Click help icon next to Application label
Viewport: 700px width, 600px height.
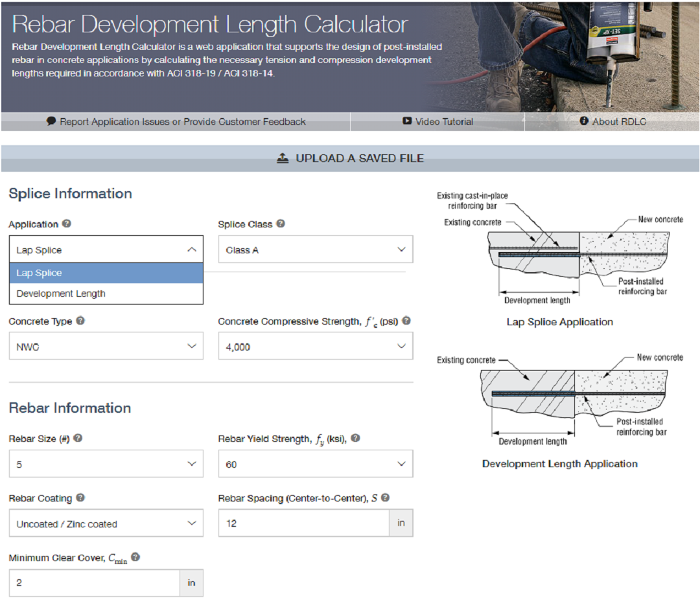[x=67, y=224]
